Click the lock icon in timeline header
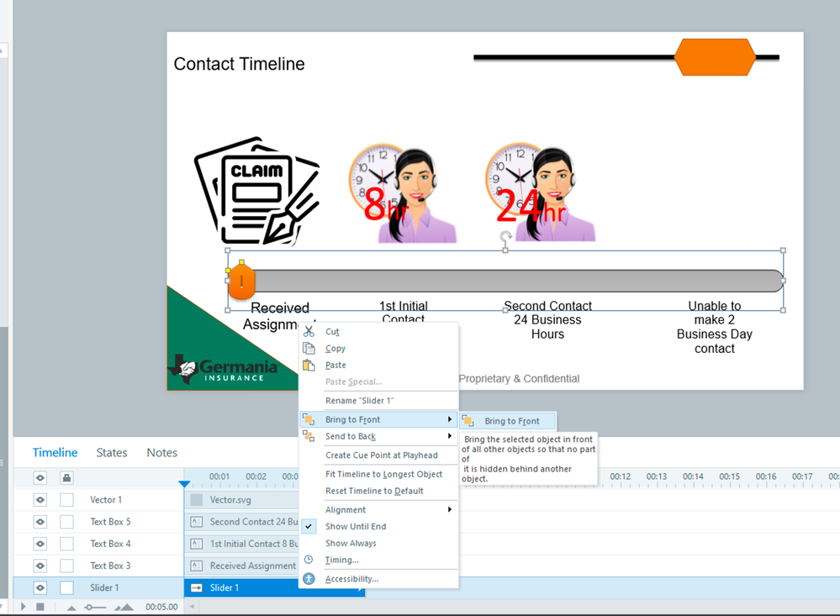Screen dimensions: 840x616 tap(66, 477)
